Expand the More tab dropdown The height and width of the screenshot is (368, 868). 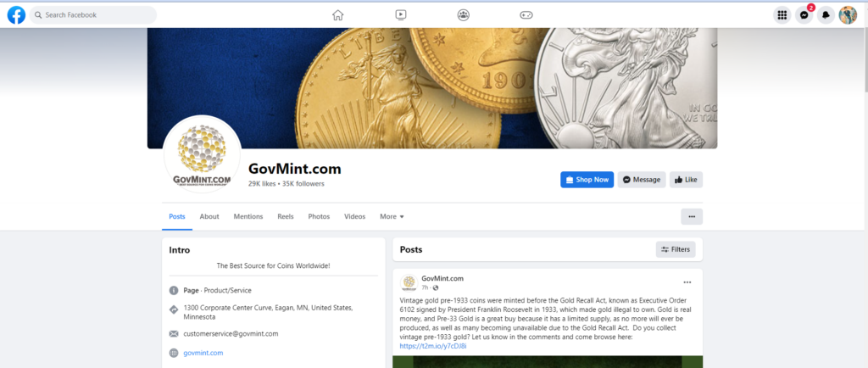[392, 216]
